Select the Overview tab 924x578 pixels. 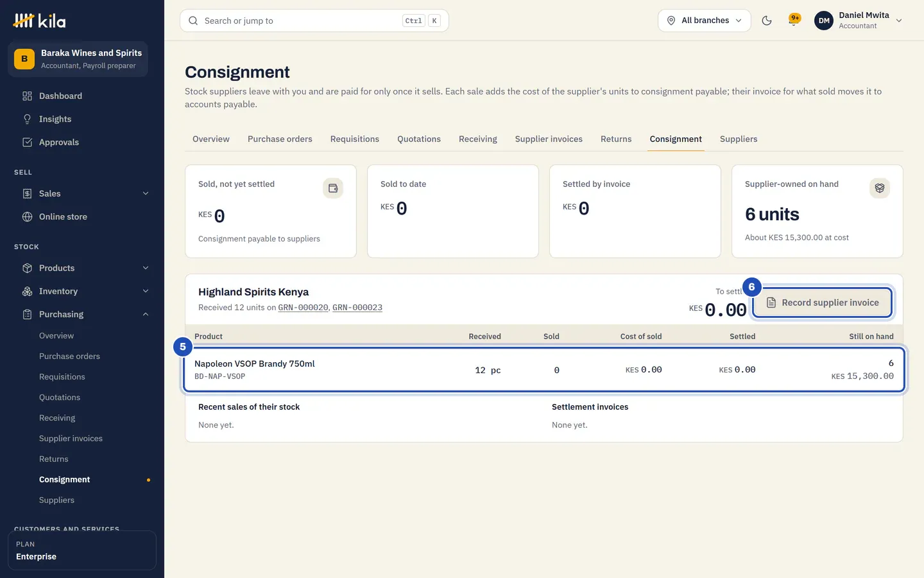tap(211, 139)
